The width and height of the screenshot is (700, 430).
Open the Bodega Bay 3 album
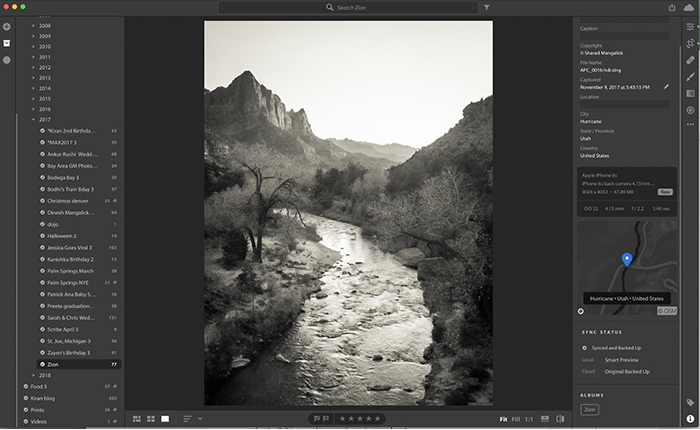pos(79,178)
